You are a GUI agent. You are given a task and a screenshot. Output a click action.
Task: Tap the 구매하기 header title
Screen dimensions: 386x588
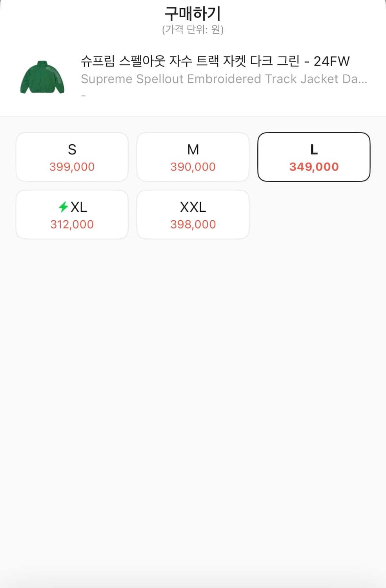pos(193,14)
